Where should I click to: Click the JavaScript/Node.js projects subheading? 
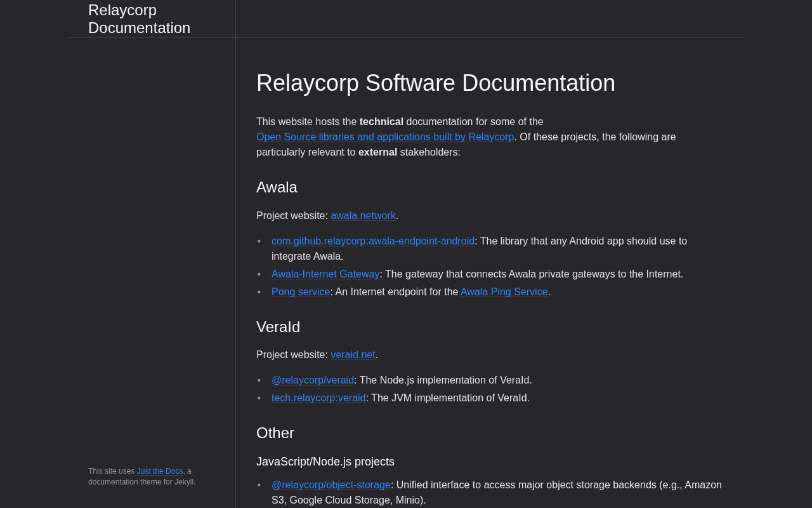pyautogui.click(x=325, y=462)
